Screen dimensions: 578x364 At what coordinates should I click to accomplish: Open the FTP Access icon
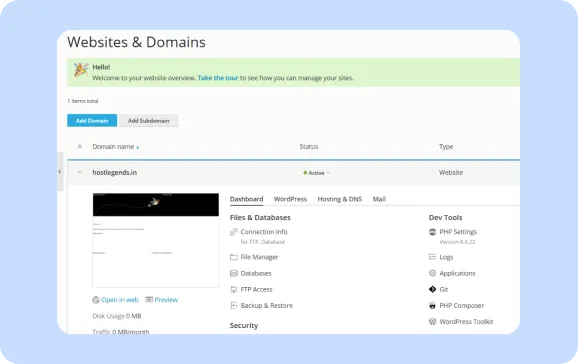(x=233, y=290)
